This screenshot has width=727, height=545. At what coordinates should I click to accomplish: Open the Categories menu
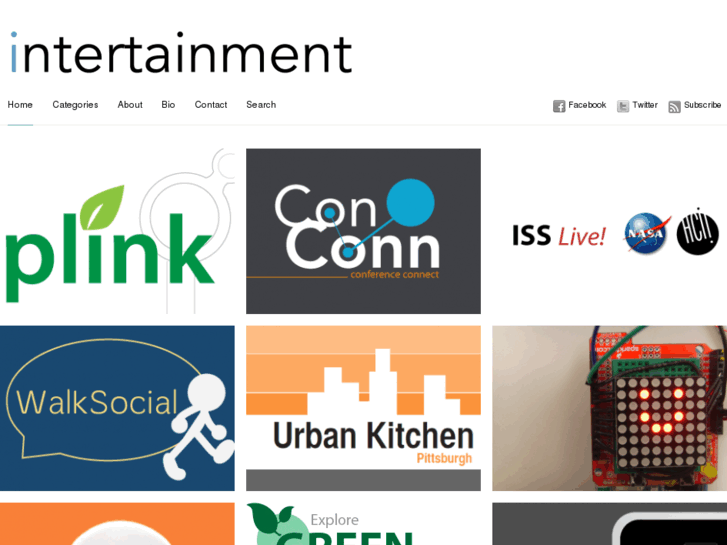pyautogui.click(x=75, y=105)
